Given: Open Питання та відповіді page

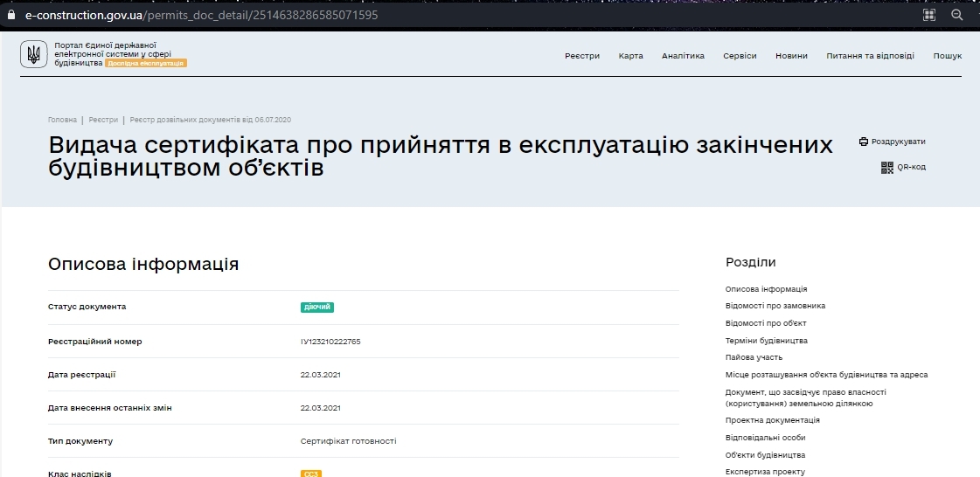Looking at the screenshot, I should pyautogui.click(x=870, y=56).
